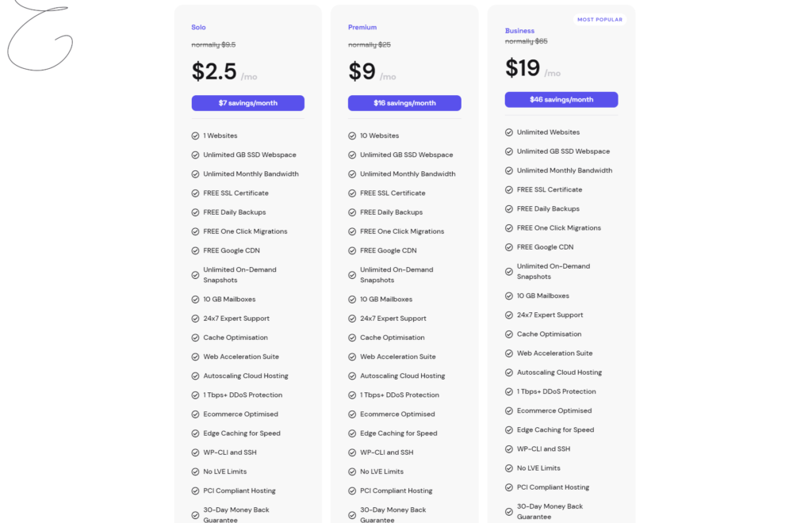Viewport: 812px width, 523px height.
Task: Click check icon next to Premium No LVE Limits
Action: pyautogui.click(x=352, y=471)
